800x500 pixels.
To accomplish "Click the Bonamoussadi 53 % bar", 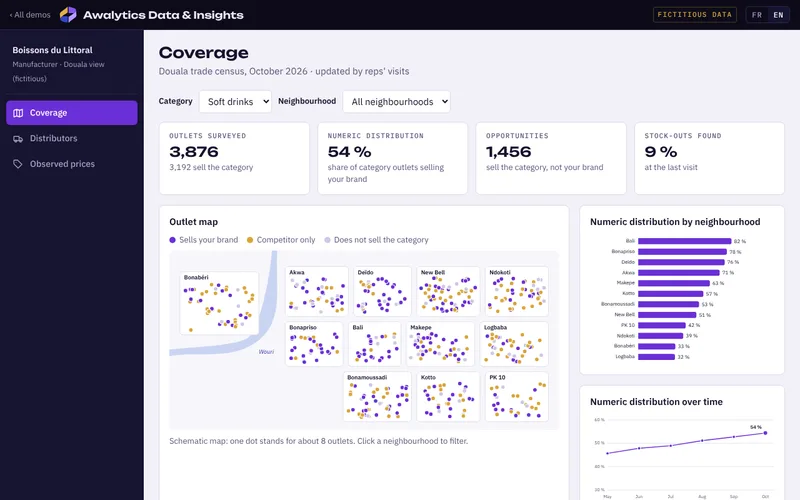I will tap(668, 304).
